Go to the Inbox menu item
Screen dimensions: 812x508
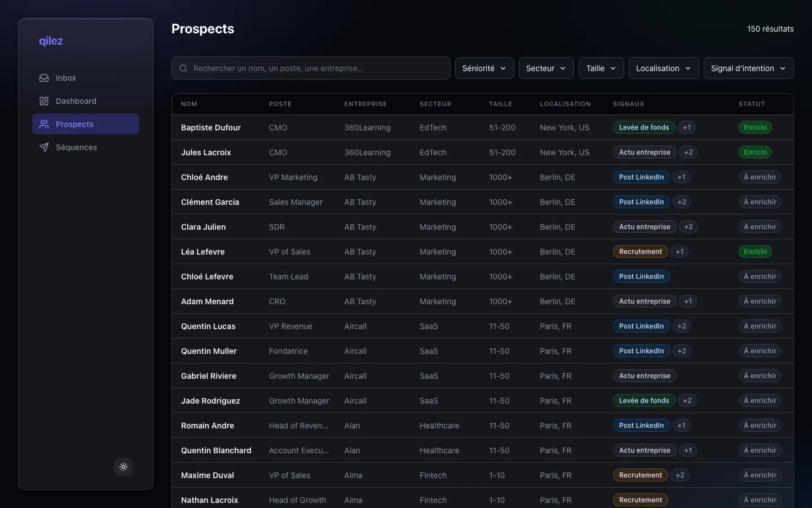point(86,78)
